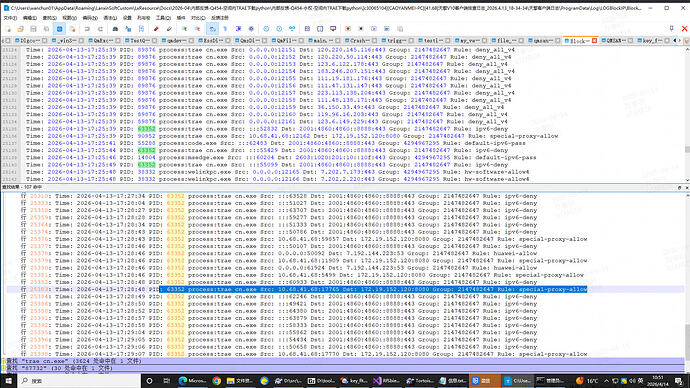Open the Replace toolbar icon
The width and height of the screenshot is (690, 388).
point(128,29)
